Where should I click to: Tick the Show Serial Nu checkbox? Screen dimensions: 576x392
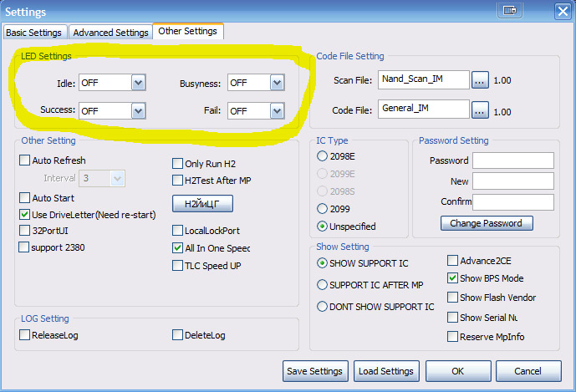[x=452, y=317]
